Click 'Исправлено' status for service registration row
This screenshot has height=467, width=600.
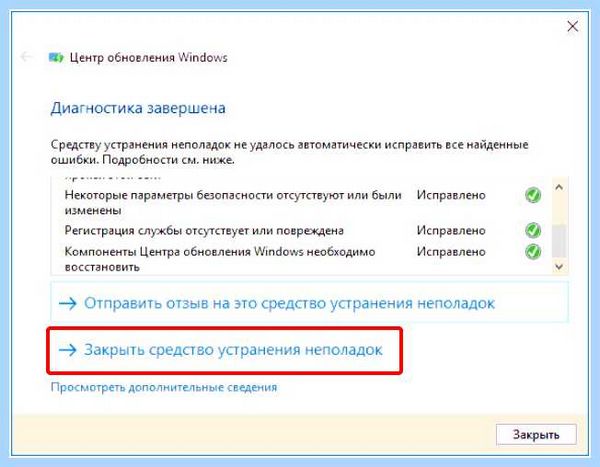point(451,230)
